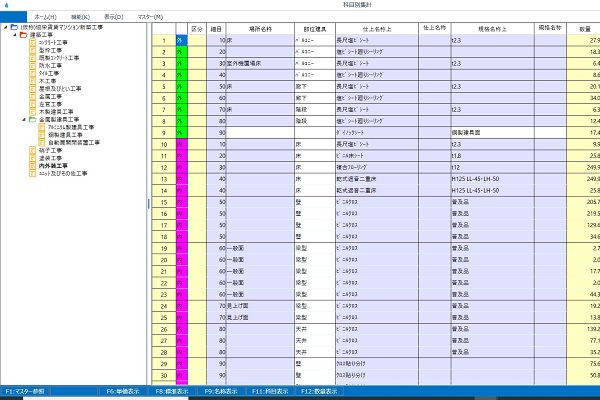Open the 機能(K) ribbon tab
Image resolution: width=600 pixels, height=400 pixels.
80,17
